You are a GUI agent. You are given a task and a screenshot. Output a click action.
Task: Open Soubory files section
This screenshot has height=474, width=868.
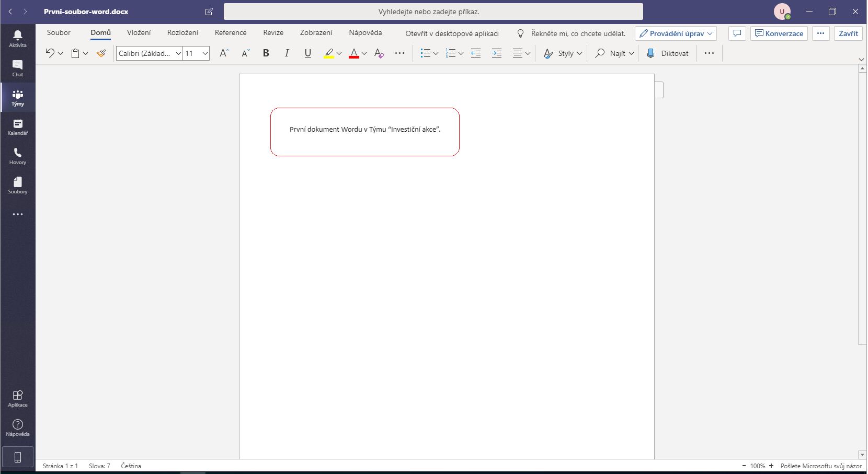[x=18, y=185]
